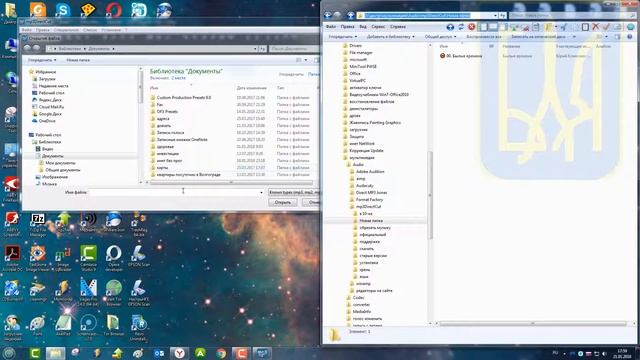Open Outlook icon on taskbar

159,353
